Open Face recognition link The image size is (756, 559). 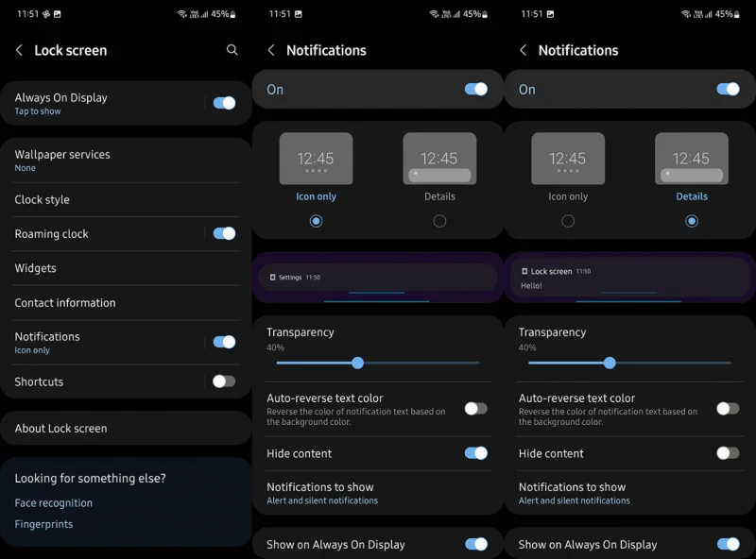[54, 502]
